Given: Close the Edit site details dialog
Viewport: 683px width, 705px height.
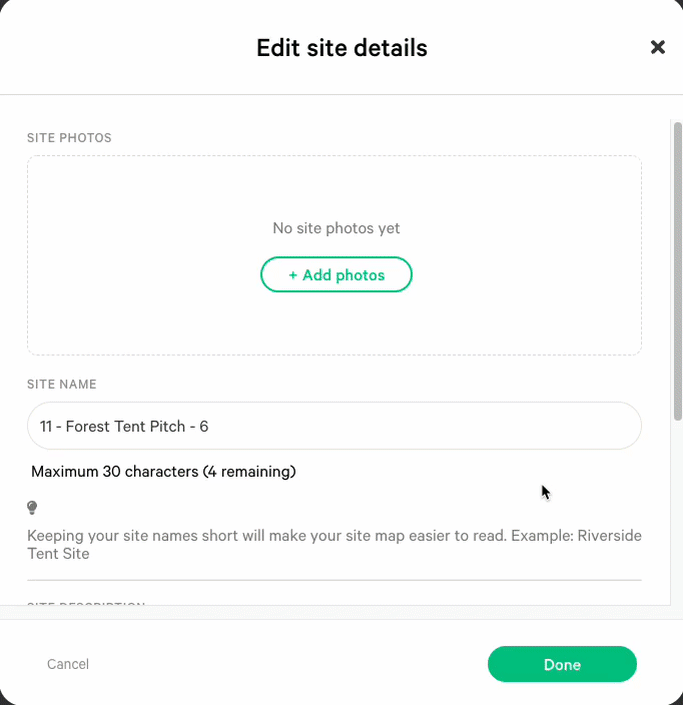Looking at the screenshot, I should [657, 47].
